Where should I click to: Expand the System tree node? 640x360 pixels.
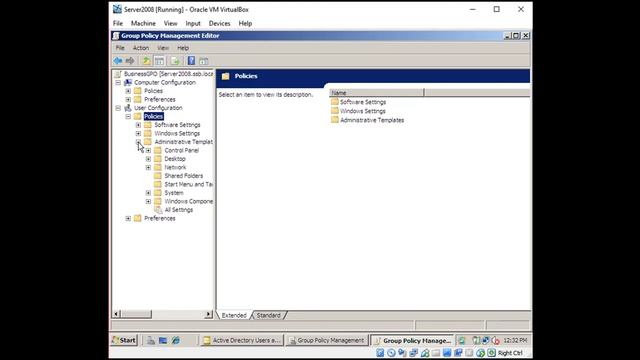[148, 193]
